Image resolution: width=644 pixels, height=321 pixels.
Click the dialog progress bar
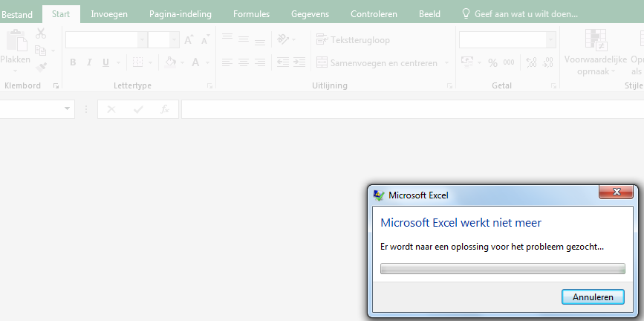coord(503,269)
